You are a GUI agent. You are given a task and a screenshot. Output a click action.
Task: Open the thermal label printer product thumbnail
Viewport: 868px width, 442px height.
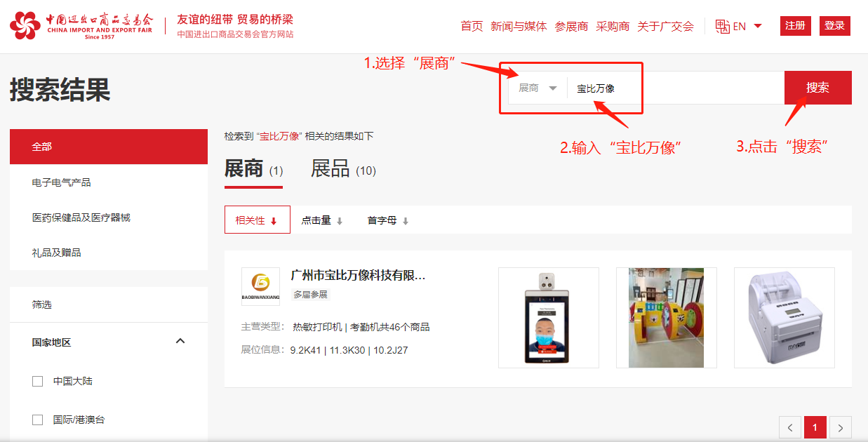tap(784, 317)
